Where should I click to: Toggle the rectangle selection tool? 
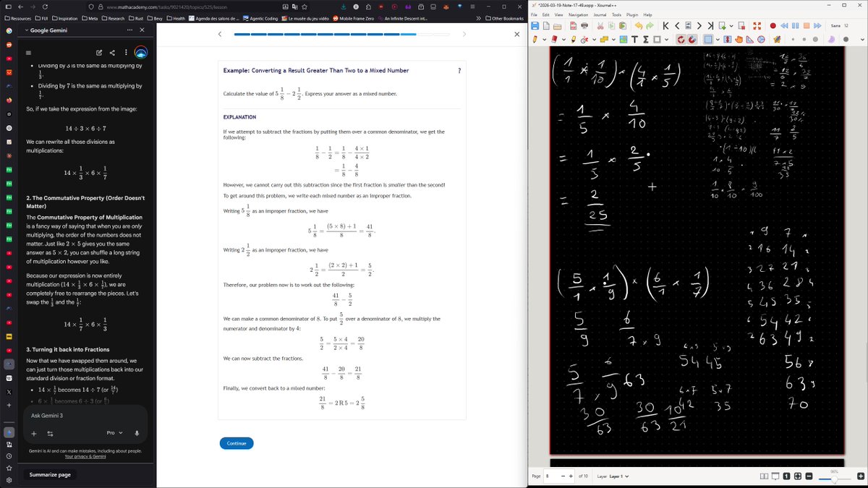(708, 39)
